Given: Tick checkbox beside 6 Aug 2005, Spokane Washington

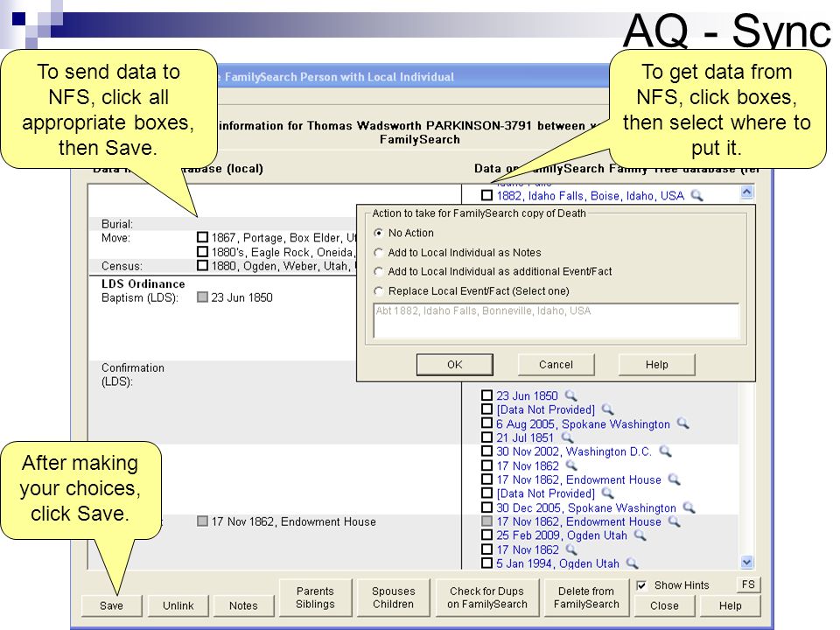Looking at the screenshot, I should click(486, 423).
